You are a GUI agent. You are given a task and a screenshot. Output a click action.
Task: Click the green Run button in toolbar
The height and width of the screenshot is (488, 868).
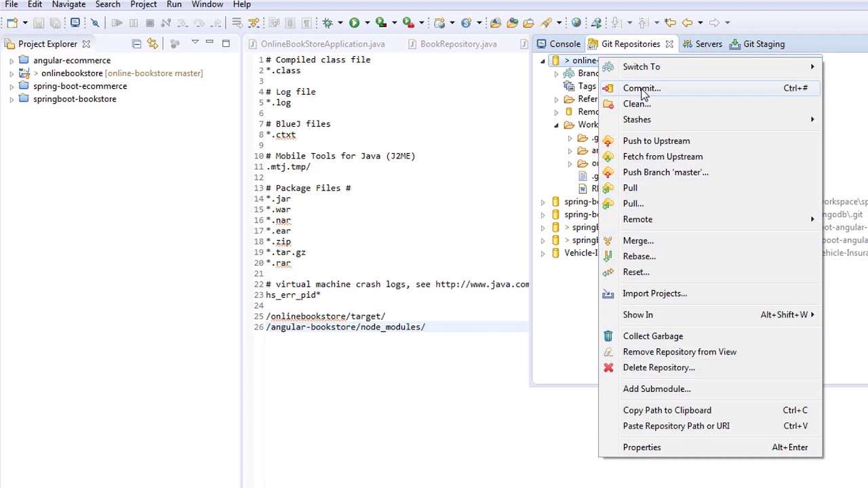354,23
